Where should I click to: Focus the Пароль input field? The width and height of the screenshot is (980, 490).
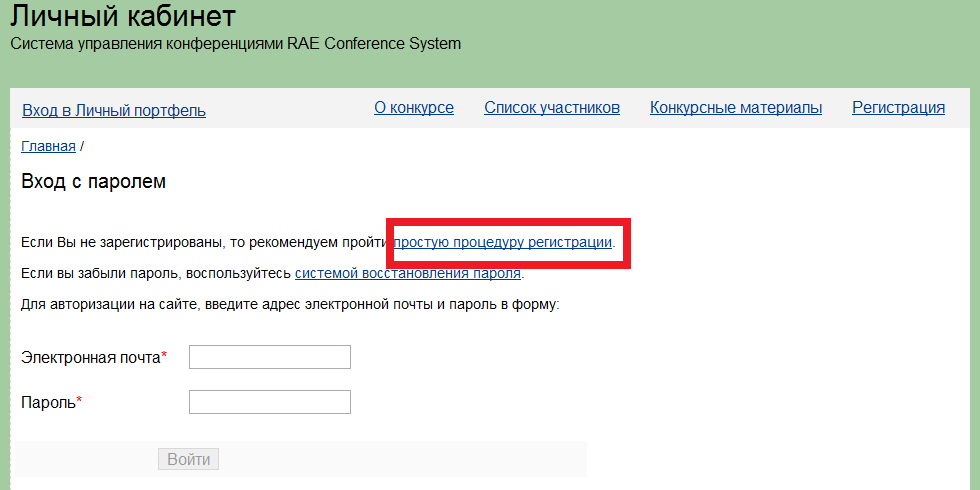[x=270, y=402]
